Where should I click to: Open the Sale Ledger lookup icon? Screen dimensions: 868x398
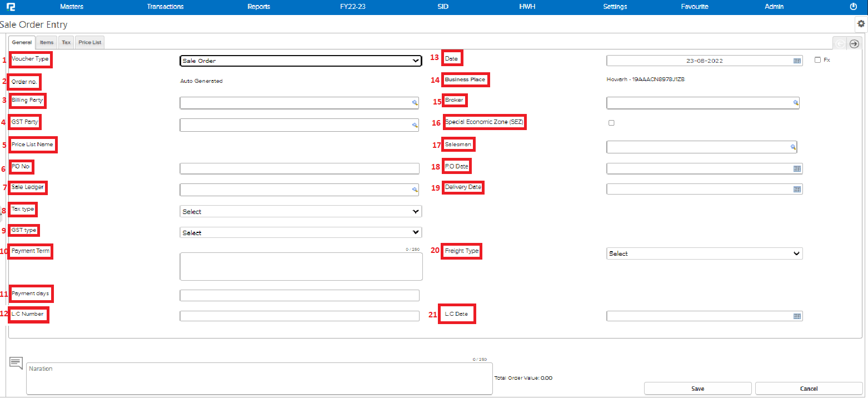pyautogui.click(x=415, y=190)
